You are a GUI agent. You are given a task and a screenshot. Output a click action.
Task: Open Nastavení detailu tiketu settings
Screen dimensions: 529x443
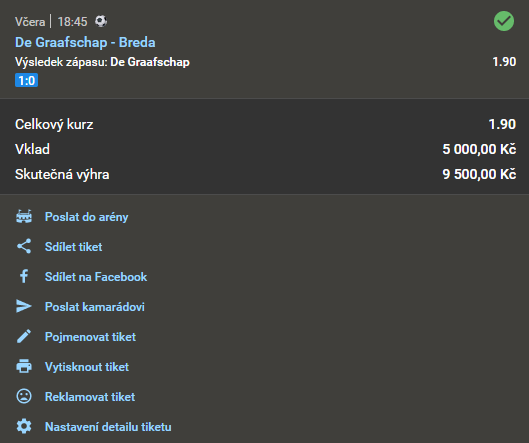coord(108,427)
